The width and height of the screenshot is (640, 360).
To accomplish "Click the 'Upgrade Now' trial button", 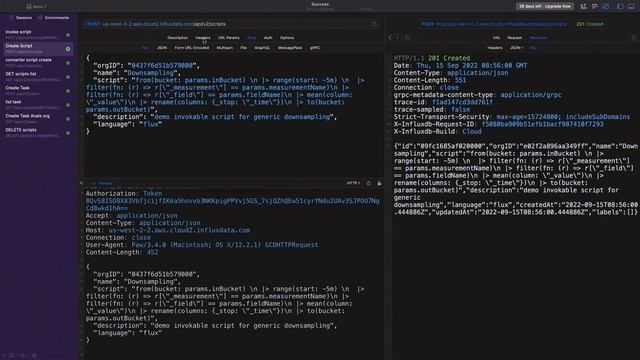I will click(545, 6).
